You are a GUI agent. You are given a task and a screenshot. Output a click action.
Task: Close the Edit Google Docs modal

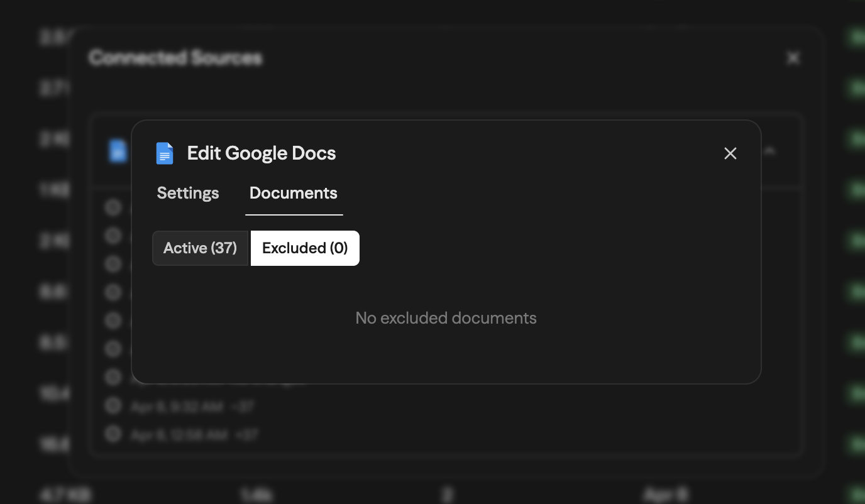(730, 153)
